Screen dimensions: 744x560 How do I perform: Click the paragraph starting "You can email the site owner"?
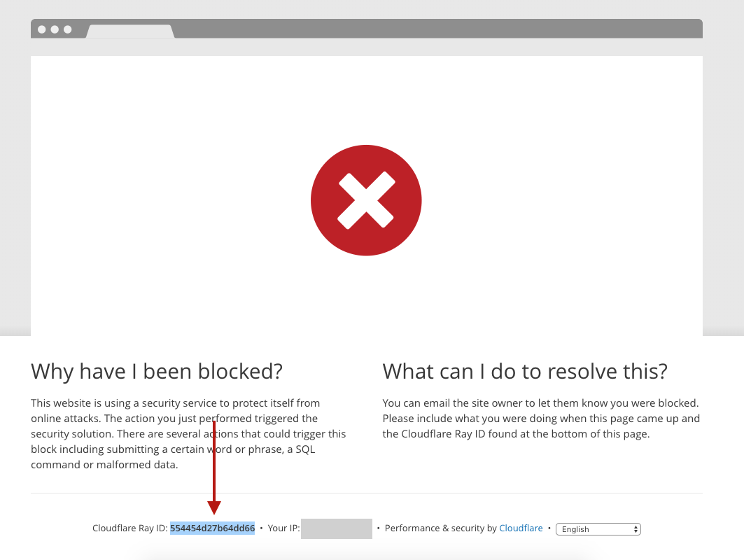coord(541,419)
